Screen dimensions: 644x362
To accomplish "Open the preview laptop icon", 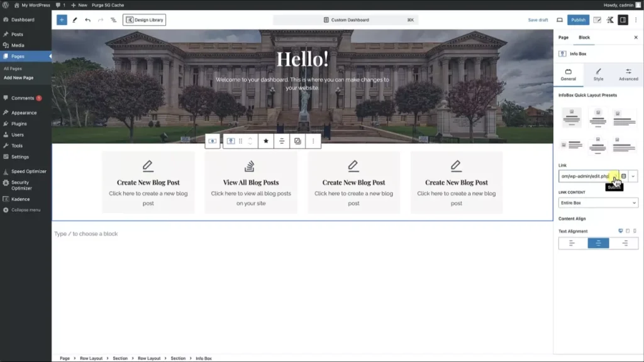I will point(560,19).
